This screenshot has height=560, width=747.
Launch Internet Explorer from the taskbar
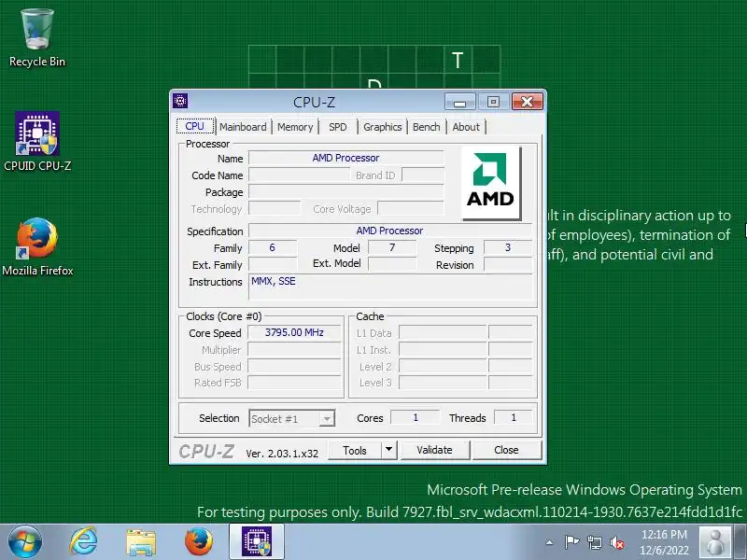(83, 542)
